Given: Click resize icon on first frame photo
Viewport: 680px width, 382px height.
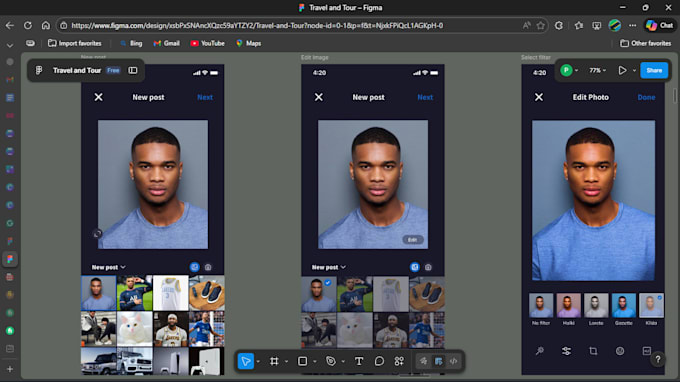Looking at the screenshot, I should click(x=98, y=234).
